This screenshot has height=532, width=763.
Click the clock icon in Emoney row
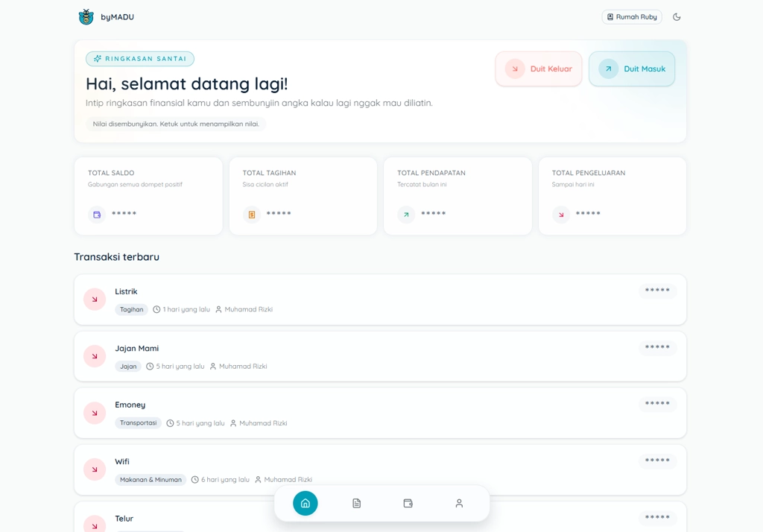tap(170, 423)
